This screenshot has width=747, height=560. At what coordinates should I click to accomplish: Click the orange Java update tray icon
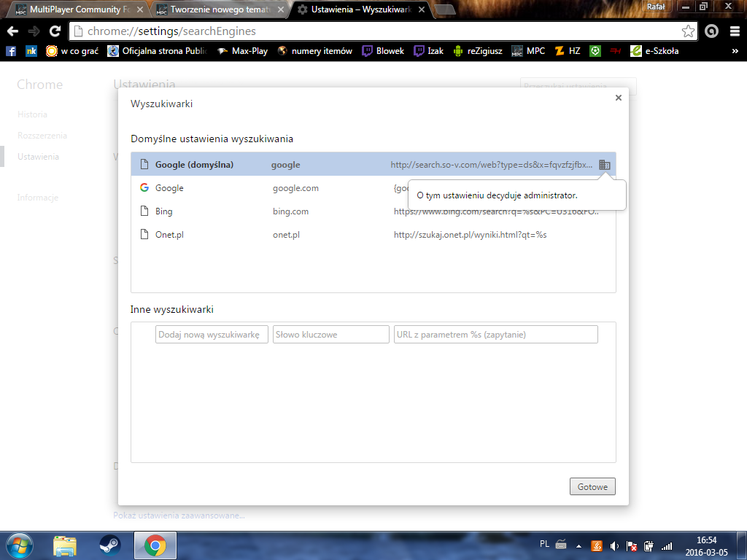click(x=597, y=546)
